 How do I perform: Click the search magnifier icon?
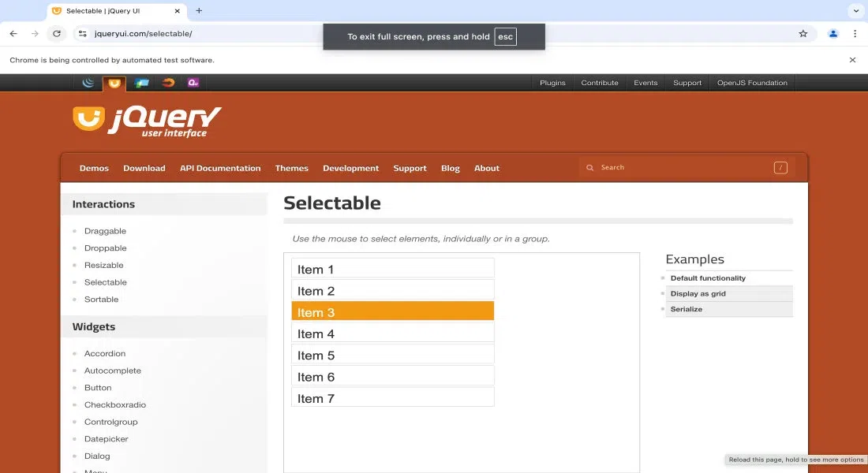590,168
